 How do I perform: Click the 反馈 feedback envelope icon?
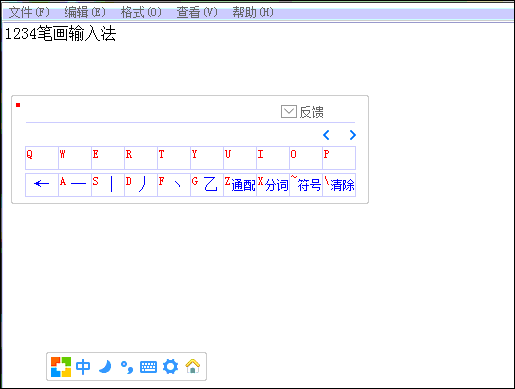point(289,112)
